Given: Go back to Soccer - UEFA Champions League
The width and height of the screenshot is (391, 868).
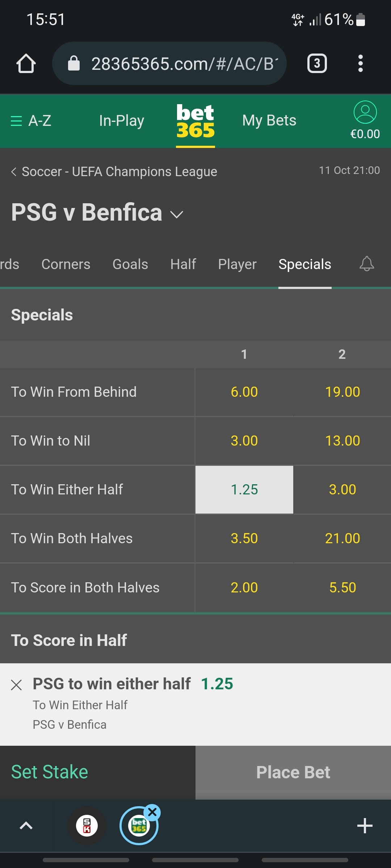Looking at the screenshot, I should point(114,171).
